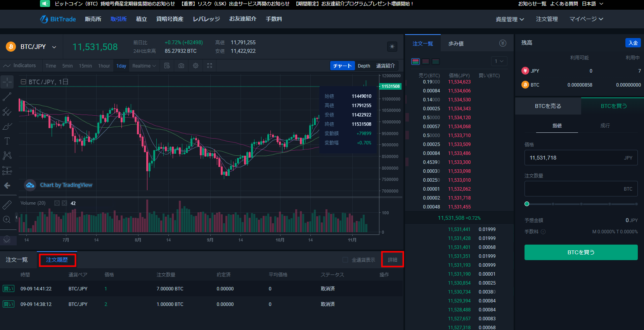Viewport: 644px width, 330px height.
Task: Open chart settings gear icon
Action: [x=196, y=66]
